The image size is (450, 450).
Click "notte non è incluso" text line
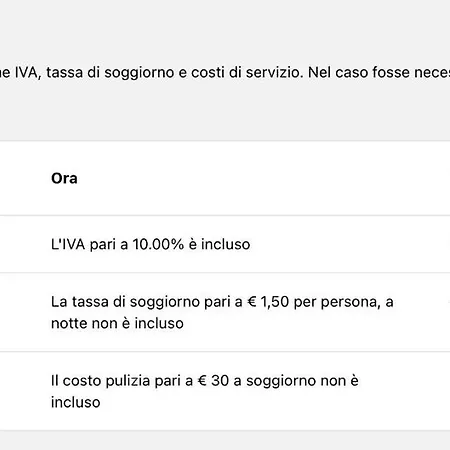(117, 323)
